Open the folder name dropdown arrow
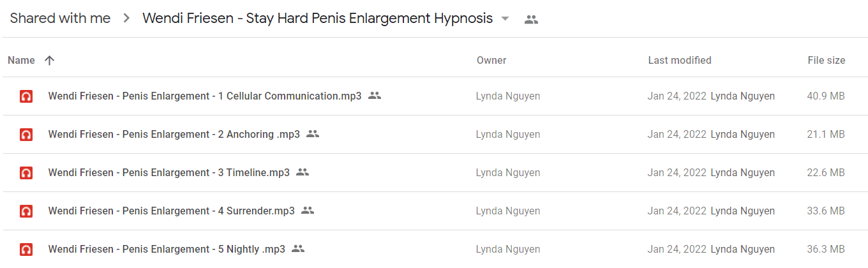 (505, 19)
